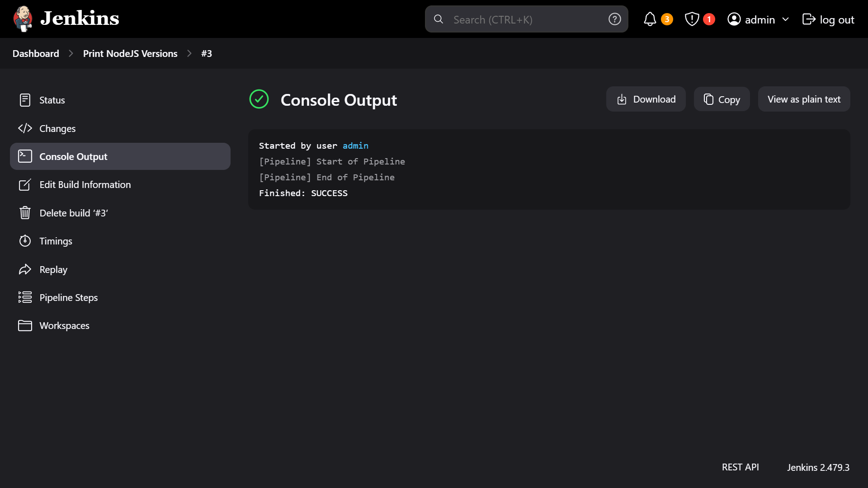868x488 pixels.
Task: Open Edit Build Information
Action: click(x=85, y=184)
